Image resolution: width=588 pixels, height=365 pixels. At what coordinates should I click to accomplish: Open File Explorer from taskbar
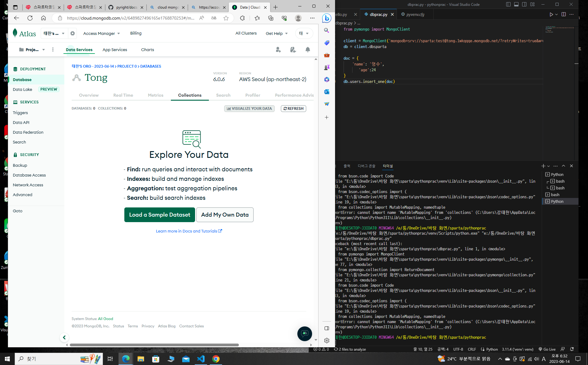tap(141, 359)
